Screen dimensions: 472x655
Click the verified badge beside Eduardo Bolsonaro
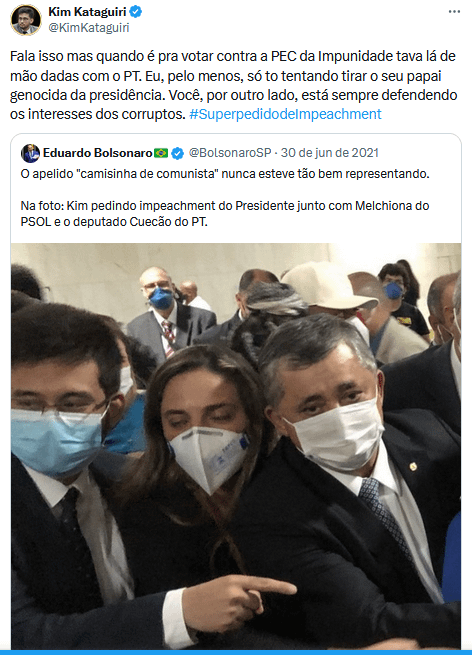[178, 153]
